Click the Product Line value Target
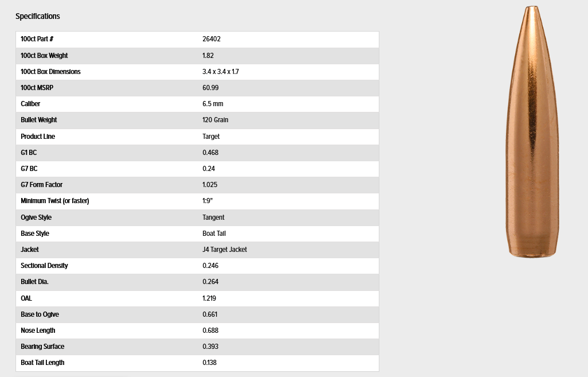The width and height of the screenshot is (588, 377). (x=211, y=137)
